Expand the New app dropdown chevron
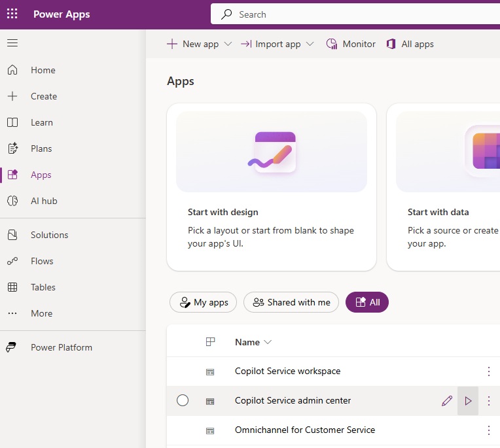This screenshot has width=500, height=448. tap(228, 44)
